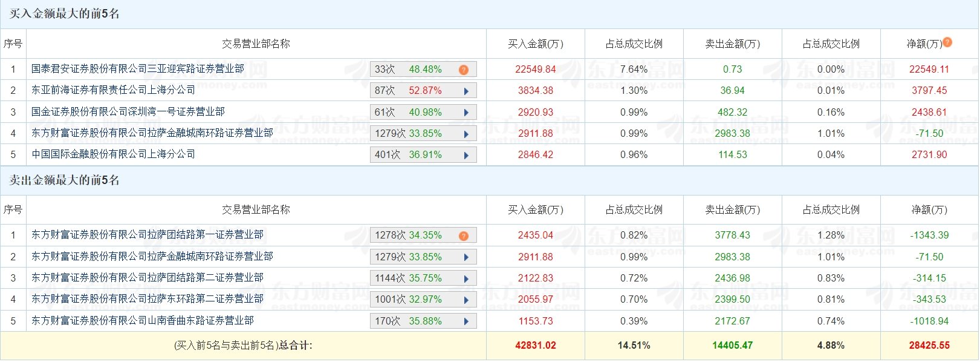Select buy amount 3834.38

coord(536,90)
